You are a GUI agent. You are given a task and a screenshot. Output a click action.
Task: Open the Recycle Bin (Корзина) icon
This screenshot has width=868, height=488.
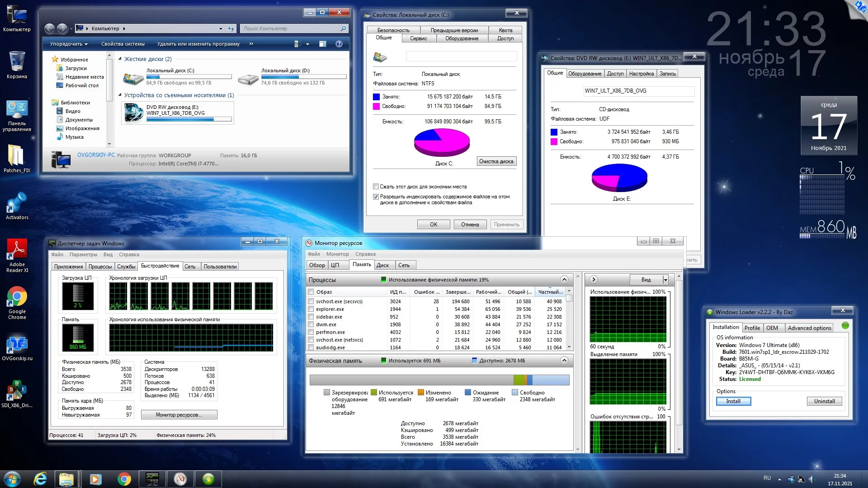click(x=17, y=62)
